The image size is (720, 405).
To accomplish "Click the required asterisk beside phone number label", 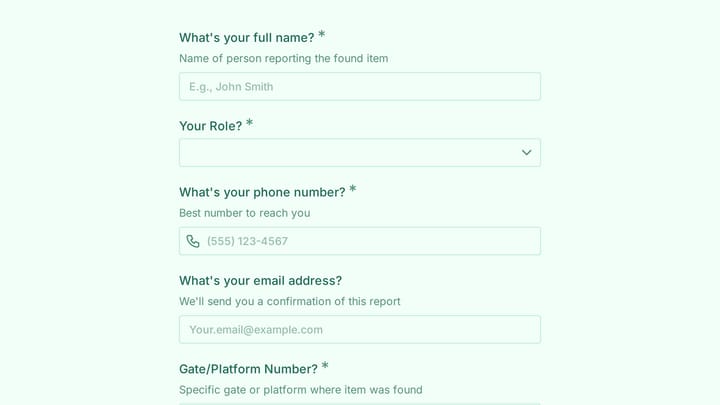I will (353, 189).
